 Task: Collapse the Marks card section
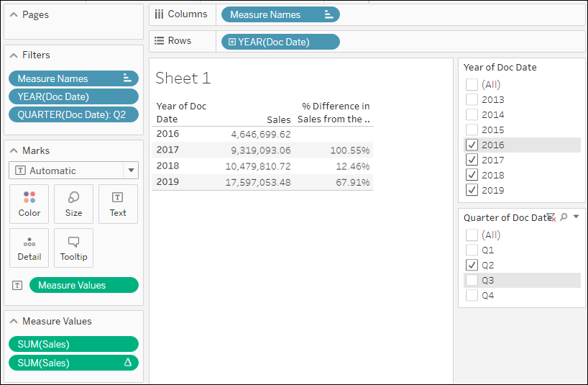13,150
